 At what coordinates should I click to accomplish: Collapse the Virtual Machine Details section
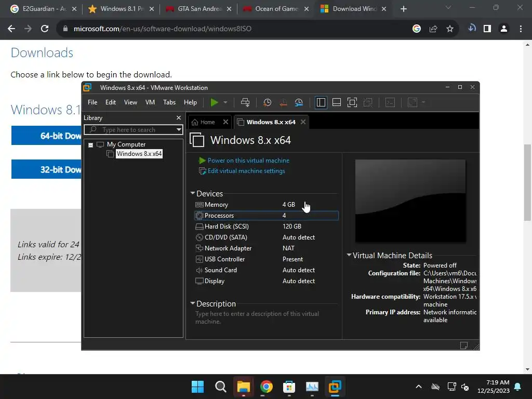(349, 255)
